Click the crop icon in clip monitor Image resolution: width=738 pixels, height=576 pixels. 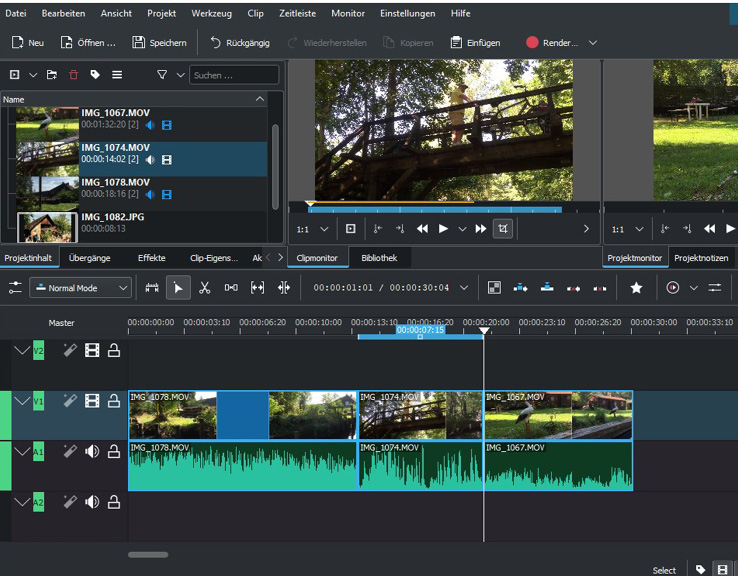pyautogui.click(x=502, y=229)
